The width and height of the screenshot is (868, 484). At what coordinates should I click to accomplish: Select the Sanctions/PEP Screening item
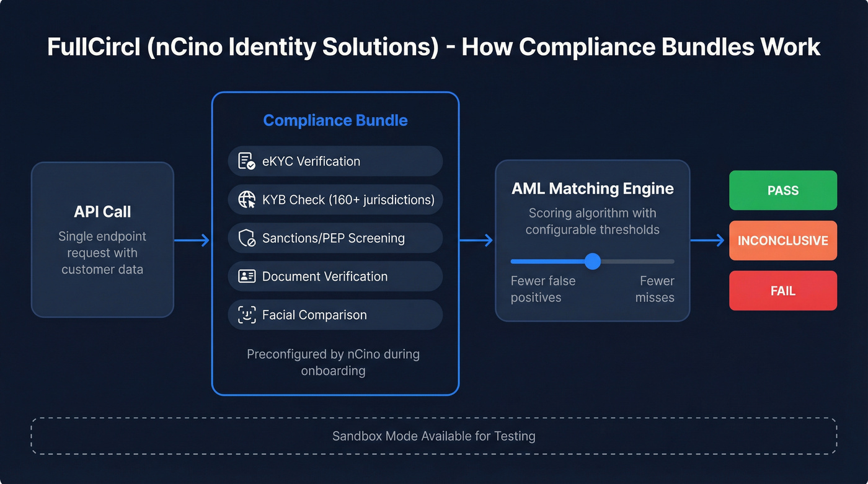[335, 238]
